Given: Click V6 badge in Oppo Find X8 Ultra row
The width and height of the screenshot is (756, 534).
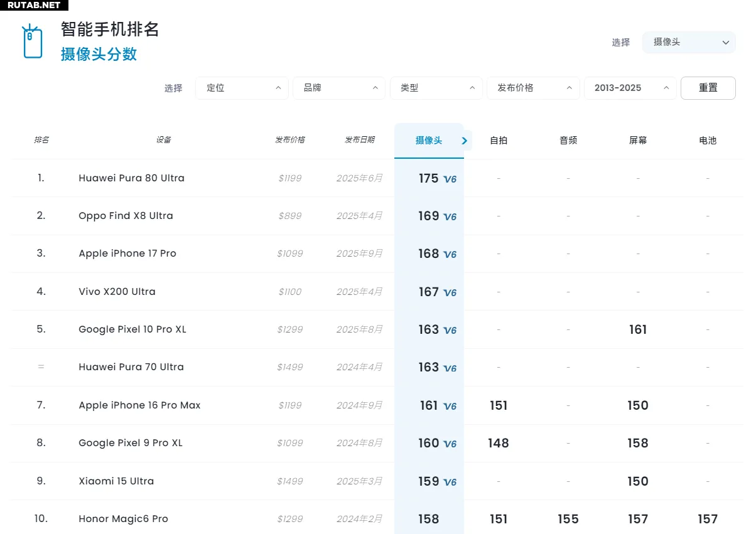Looking at the screenshot, I should coord(450,217).
